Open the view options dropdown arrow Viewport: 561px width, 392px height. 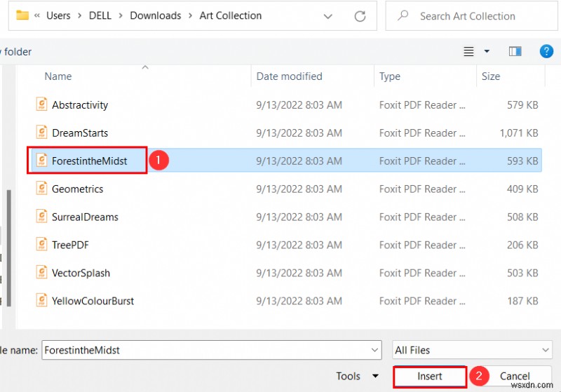(487, 51)
